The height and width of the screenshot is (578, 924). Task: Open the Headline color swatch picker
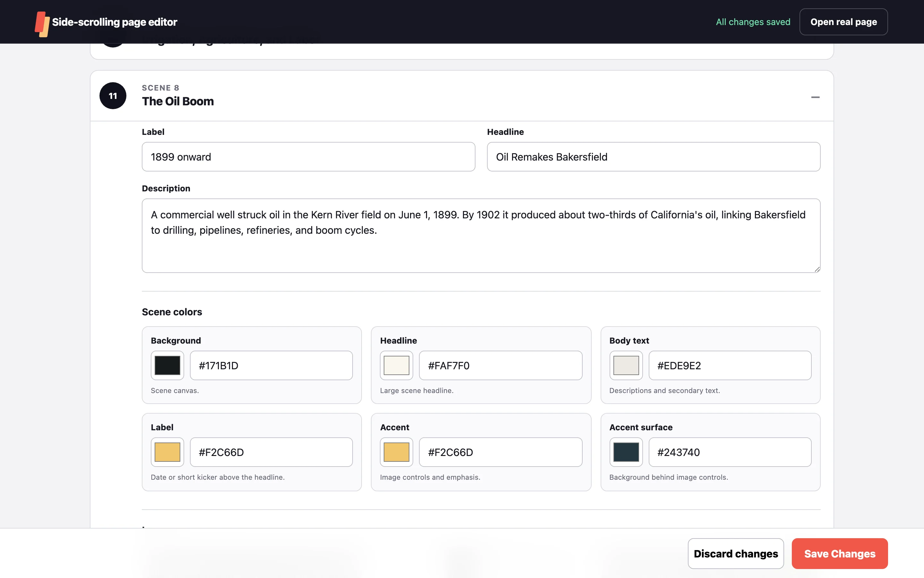(396, 365)
